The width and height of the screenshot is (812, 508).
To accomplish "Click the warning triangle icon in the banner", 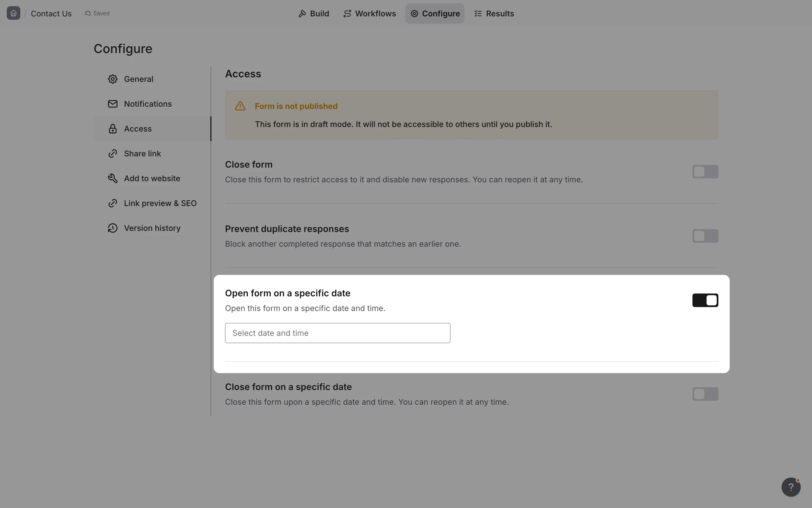I will click(x=240, y=106).
